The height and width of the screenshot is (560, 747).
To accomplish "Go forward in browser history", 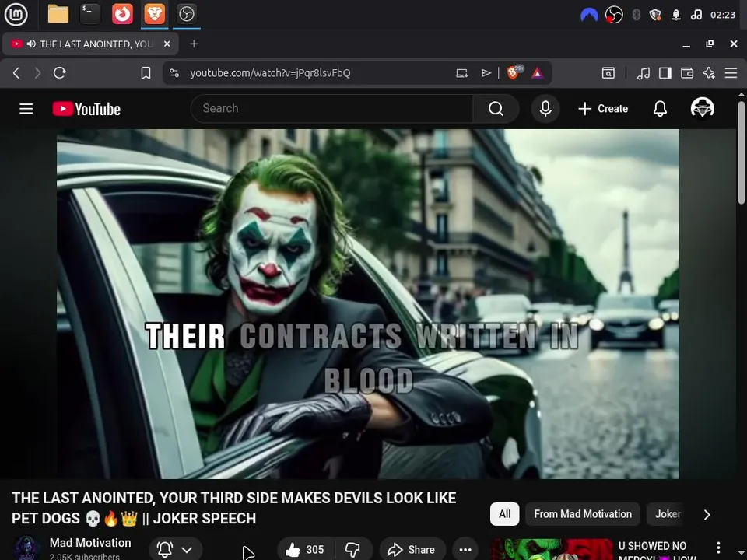I will tap(37, 73).
